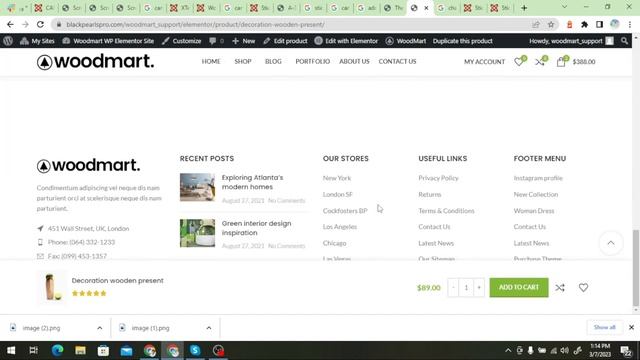Screen dimensions: 640x360
Task: Open Skype from the taskbar
Action: [195, 351]
